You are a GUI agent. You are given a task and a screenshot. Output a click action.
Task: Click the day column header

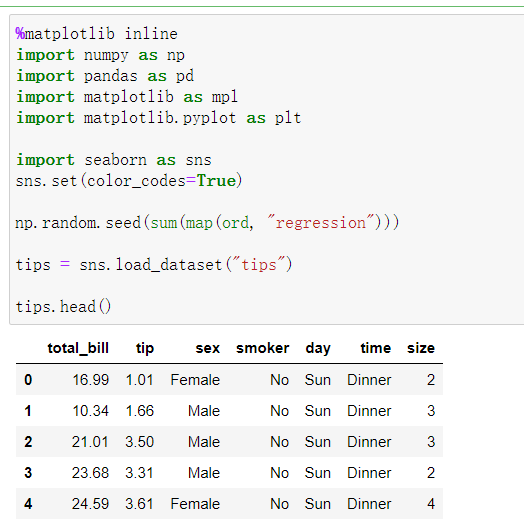318,348
